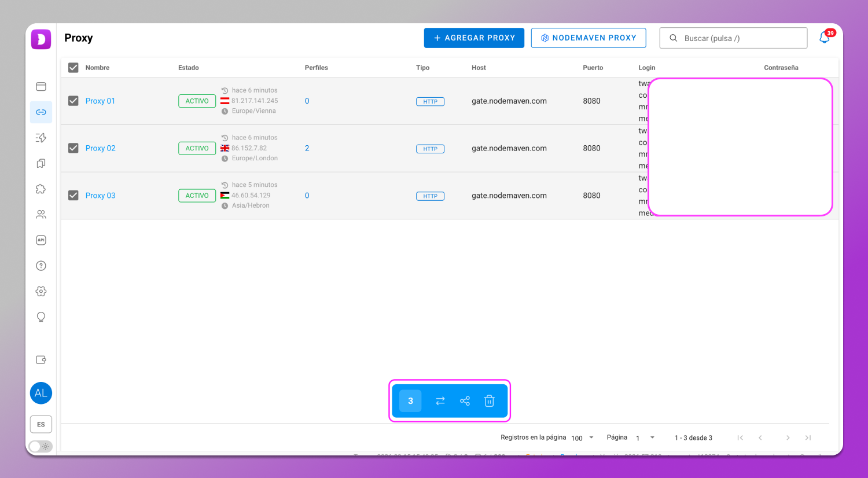
Task: Share the selected proxies via share icon
Action: click(465, 400)
